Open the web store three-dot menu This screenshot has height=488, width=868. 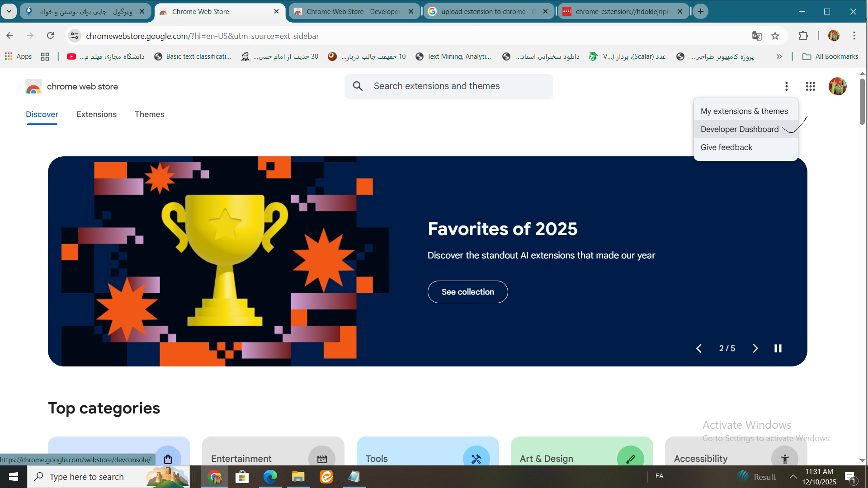tap(786, 86)
